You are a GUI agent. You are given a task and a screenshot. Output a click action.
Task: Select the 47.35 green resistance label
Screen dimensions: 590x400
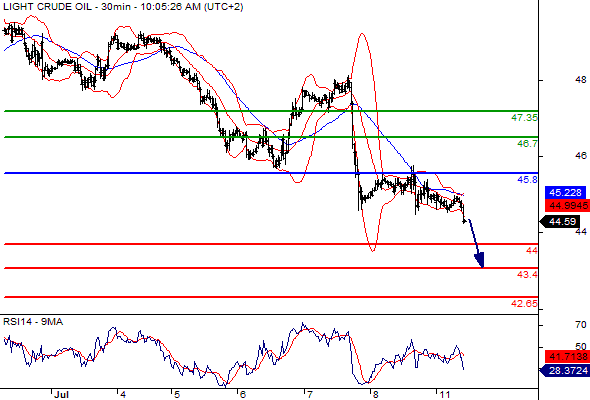524,118
